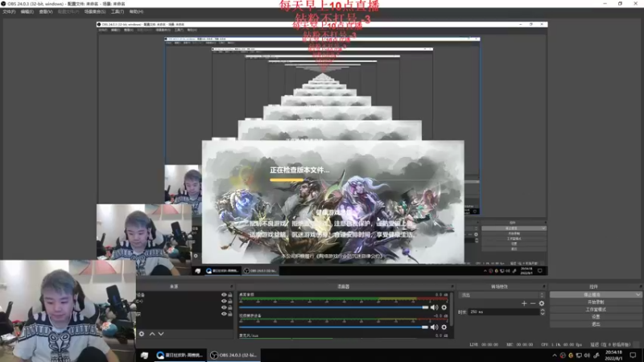644x362 pixels.
Task: Toggle eye visibility for the bottom source row
Action: click(224, 314)
